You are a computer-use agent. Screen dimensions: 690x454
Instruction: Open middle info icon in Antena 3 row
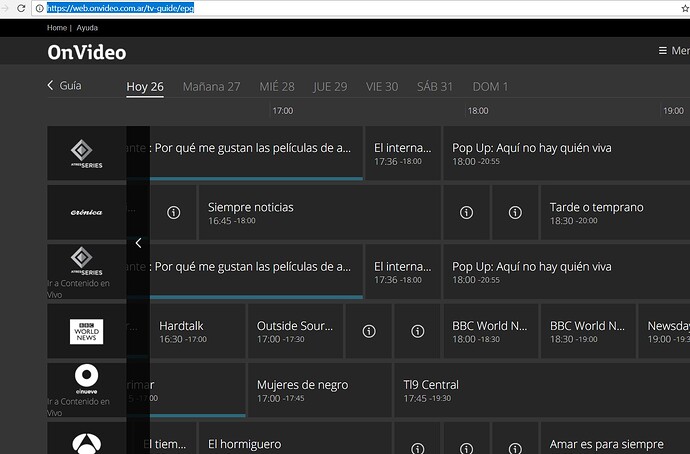click(x=466, y=448)
